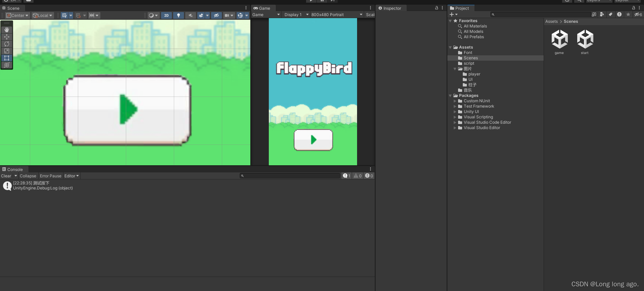
Task: Open draw mode shading dropdown
Action: (153, 15)
